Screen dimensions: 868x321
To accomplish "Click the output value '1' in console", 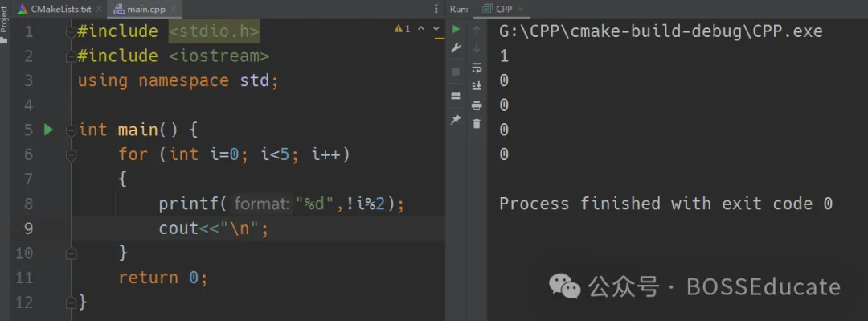I will (x=504, y=56).
